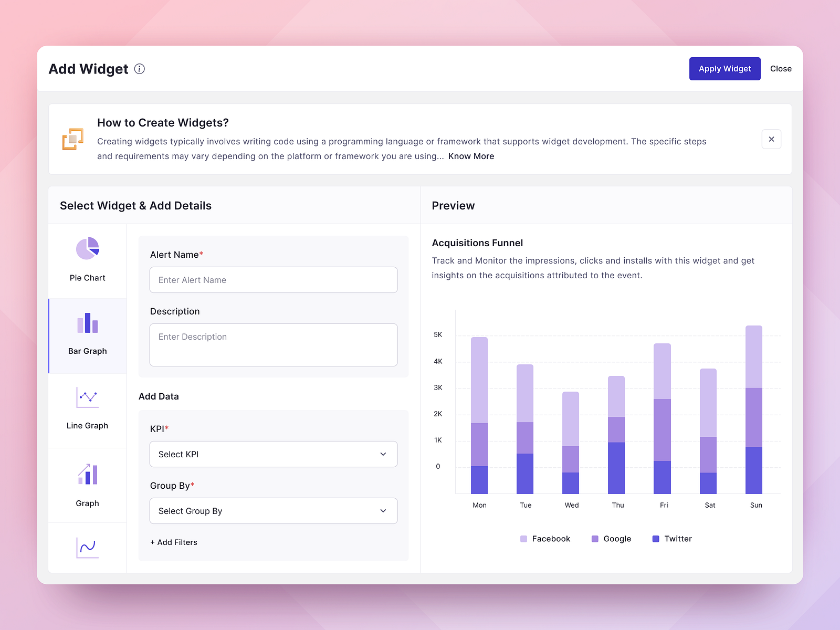Select the Graph widget icon
The height and width of the screenshot is (630, 840).
coord(87,474)
